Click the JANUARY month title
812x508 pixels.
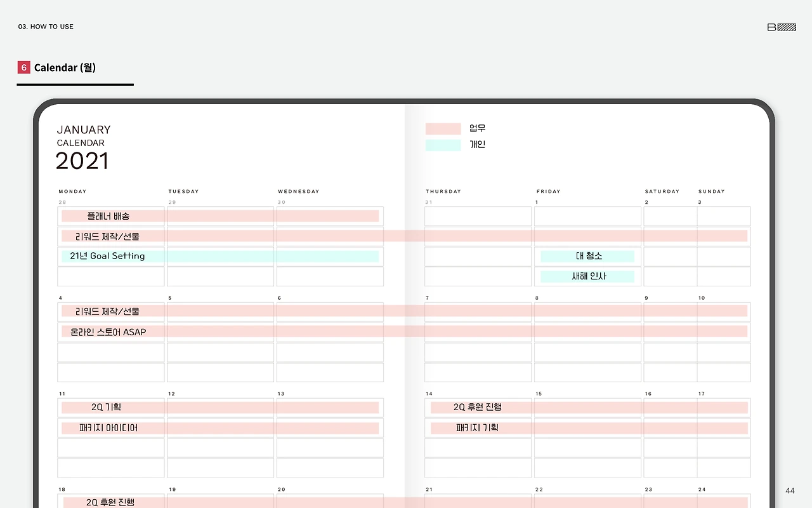click(84, 130)
